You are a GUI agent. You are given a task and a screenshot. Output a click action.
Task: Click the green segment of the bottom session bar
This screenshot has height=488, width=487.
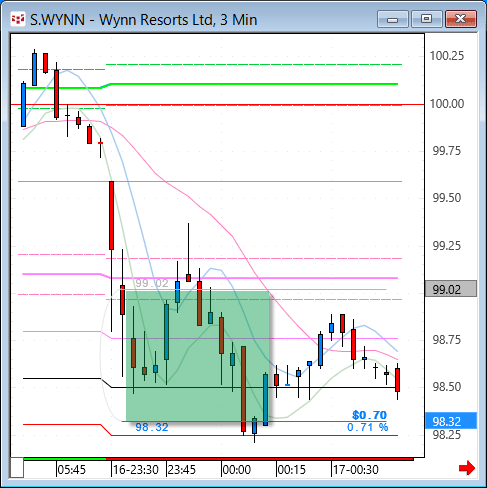tap(65, 459)
